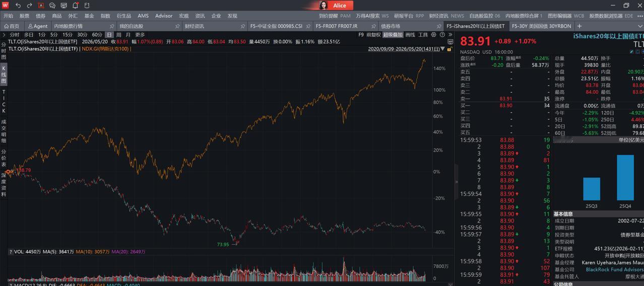Switch to the Agent tab
The image size is (644, 286).
pyautogui.click(x=38, y=26)
